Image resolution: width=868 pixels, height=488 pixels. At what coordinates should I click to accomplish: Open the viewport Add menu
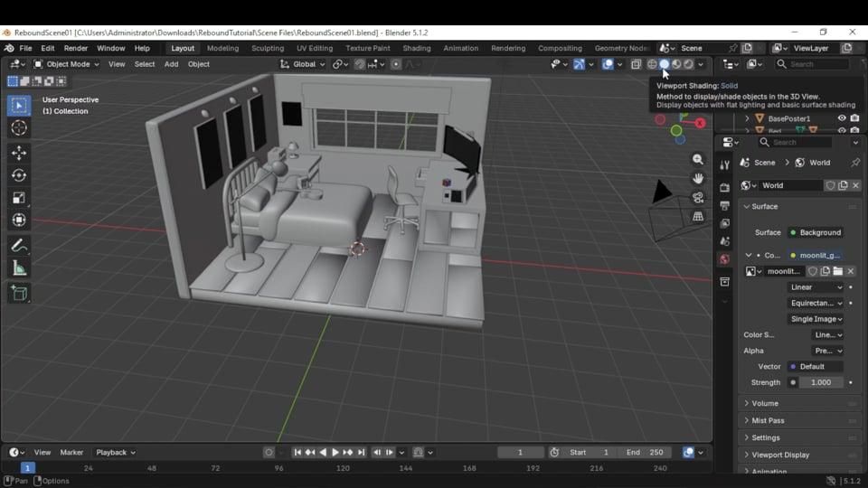point(171,64)
